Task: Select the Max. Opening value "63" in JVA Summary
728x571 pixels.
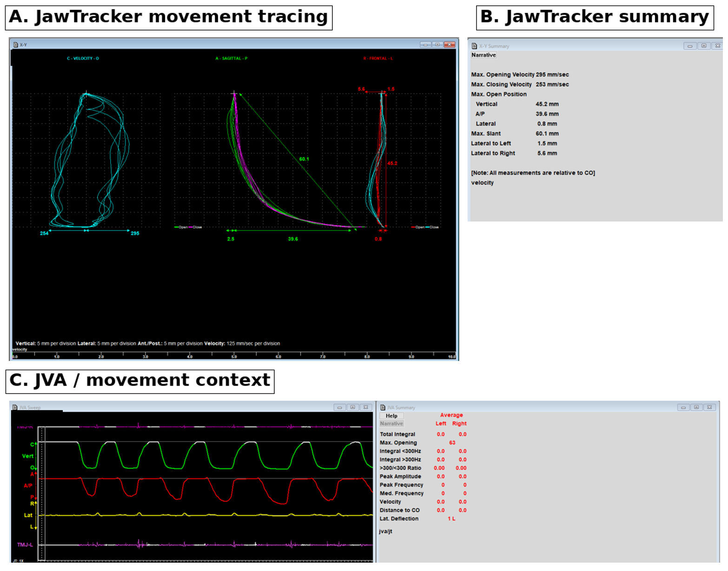Action: [452, 443]
